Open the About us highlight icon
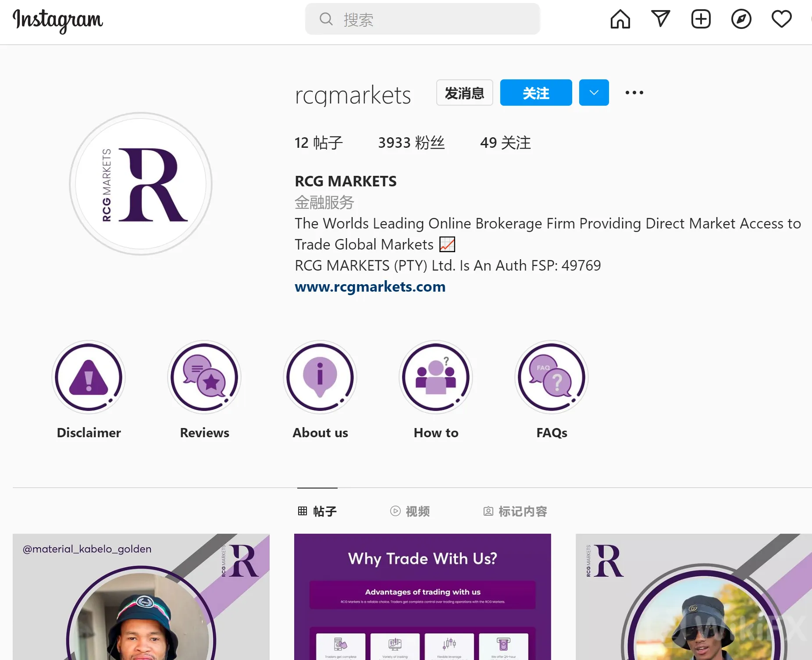Image resolution: width=812 pixels, height=660 pixels. tap(320, 377)
